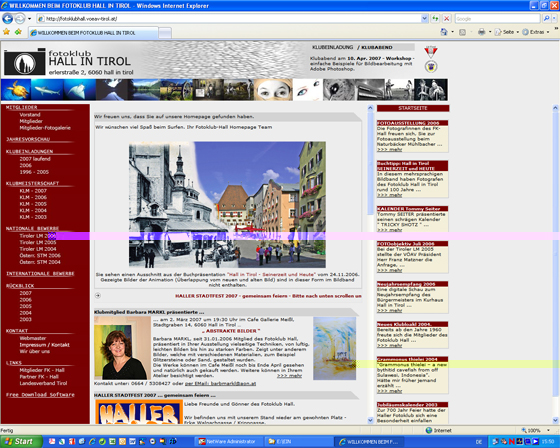Click the fotoklub camera logo
The width and height of the screenshot is (560, 448).
[x=25, y=62]
